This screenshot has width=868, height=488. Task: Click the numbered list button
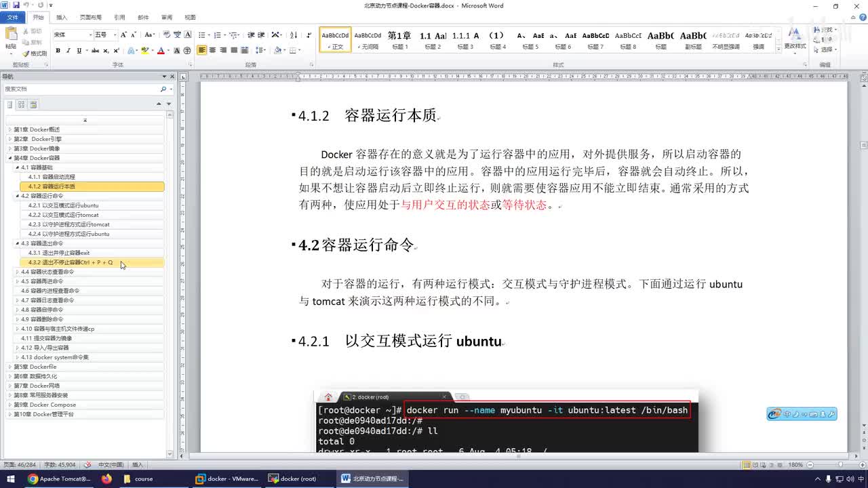(217, 35)
